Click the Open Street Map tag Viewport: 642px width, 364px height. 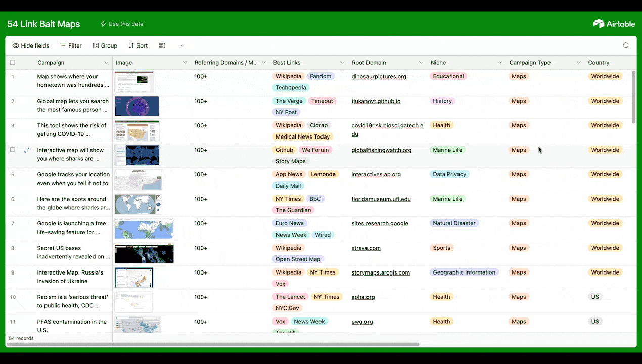[x=298, y=259]
